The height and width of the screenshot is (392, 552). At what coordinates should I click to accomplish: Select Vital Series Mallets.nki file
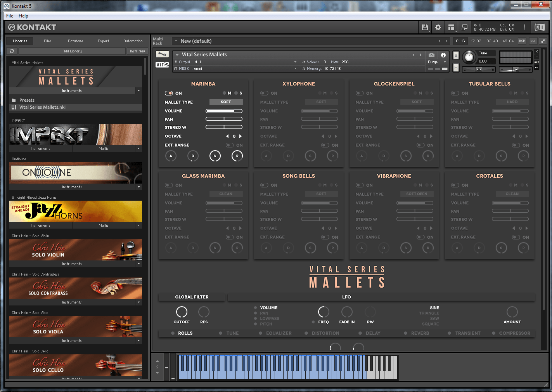pyautogui.click(x=76, y=107)
